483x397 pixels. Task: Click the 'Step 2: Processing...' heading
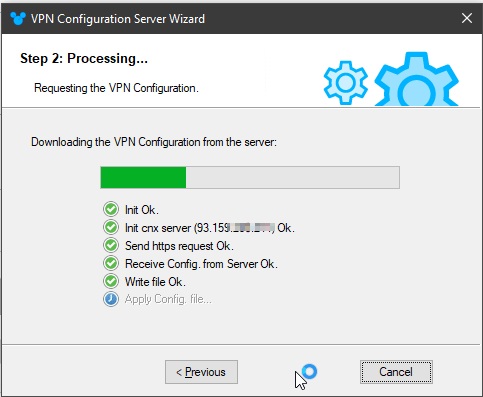(x=84, y=58)
